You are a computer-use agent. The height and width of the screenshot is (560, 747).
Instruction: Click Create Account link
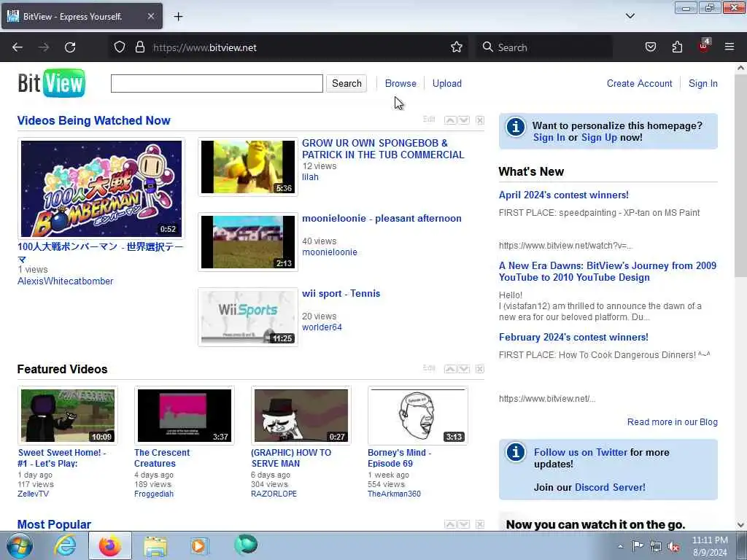pos(639,83)
